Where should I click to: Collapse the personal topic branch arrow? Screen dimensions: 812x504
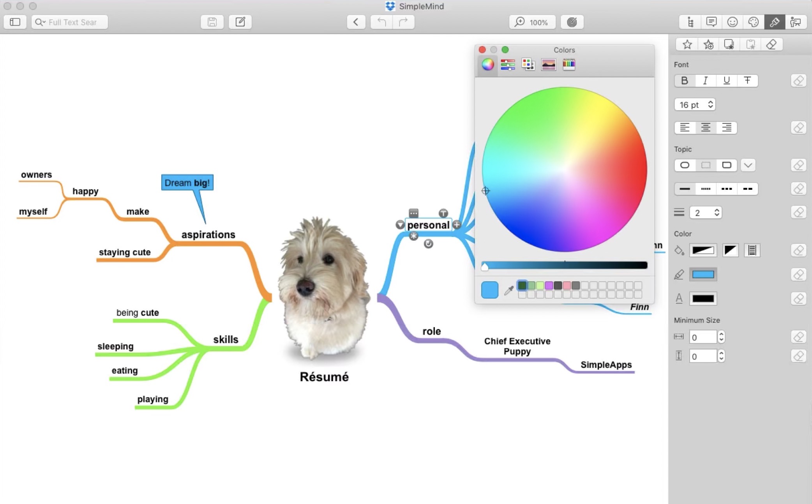coord(400,225)
